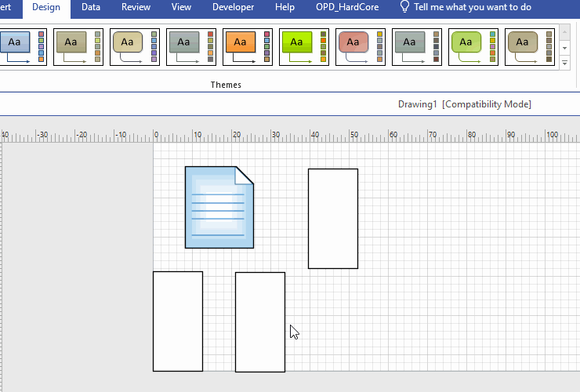This screenshot has height=392, width=580.
Task: Open the Data ribbon tab
Action: click(91, 7)
